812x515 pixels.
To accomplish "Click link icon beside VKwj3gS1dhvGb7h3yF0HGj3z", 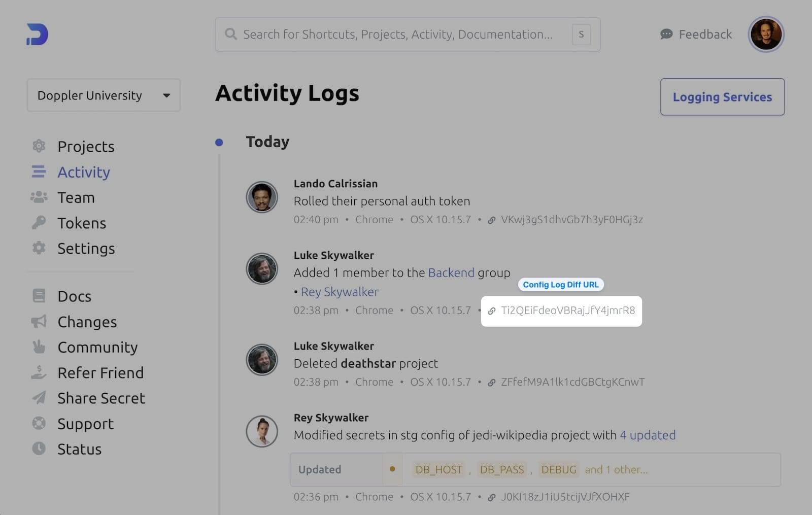I will (x=491, y=220).
